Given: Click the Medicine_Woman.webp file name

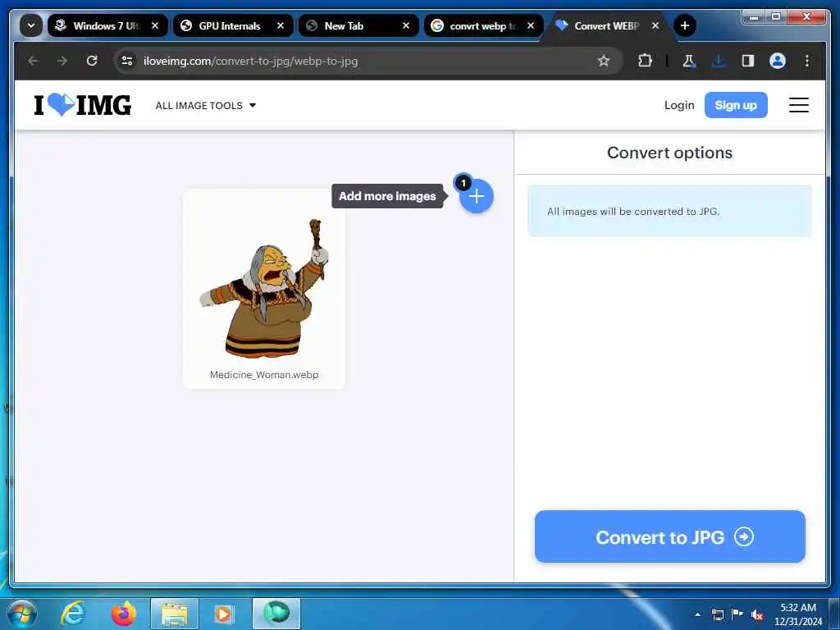Looking at the screenshot, I should click(x=264, y=374).
